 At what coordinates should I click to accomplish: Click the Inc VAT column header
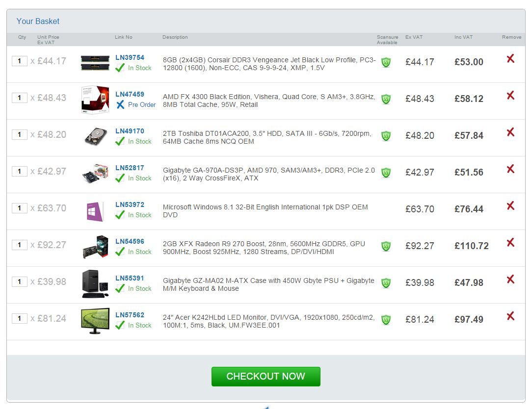coord(463,37)
